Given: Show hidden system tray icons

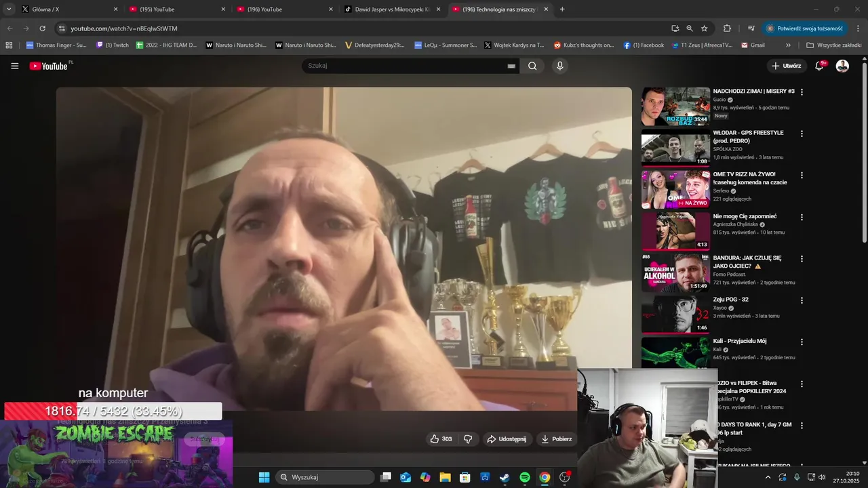Looking at the screenshot, I should point(768,477).
